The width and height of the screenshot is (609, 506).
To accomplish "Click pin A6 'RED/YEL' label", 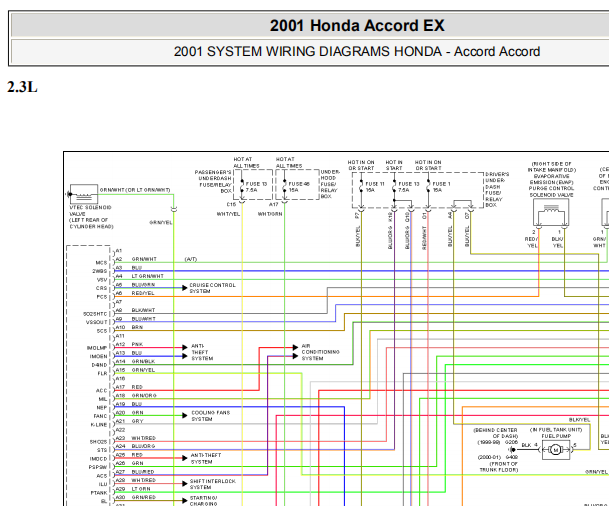I will [x=143, y=293].
